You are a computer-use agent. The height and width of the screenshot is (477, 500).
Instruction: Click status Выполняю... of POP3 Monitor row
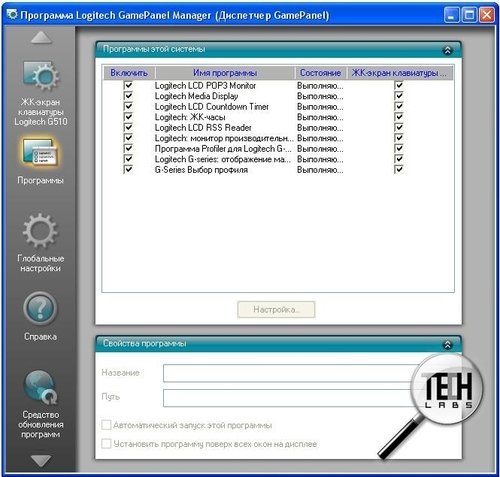click(x=320, y=86)
